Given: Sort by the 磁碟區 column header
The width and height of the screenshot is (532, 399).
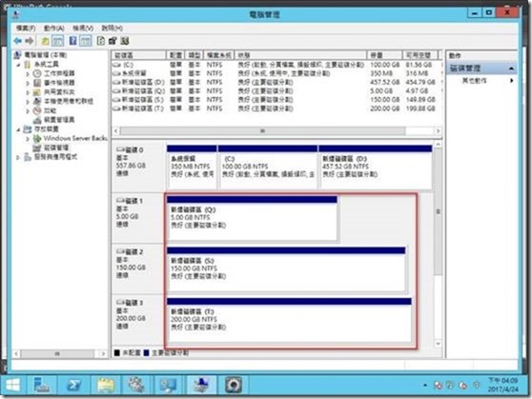Looking at the screenshot, I should [139, 55].
